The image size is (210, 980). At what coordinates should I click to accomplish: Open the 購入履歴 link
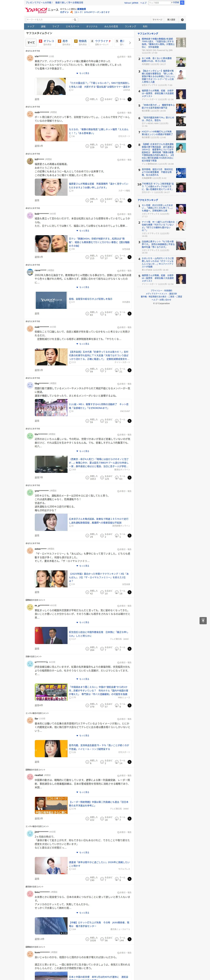[171, 20]
